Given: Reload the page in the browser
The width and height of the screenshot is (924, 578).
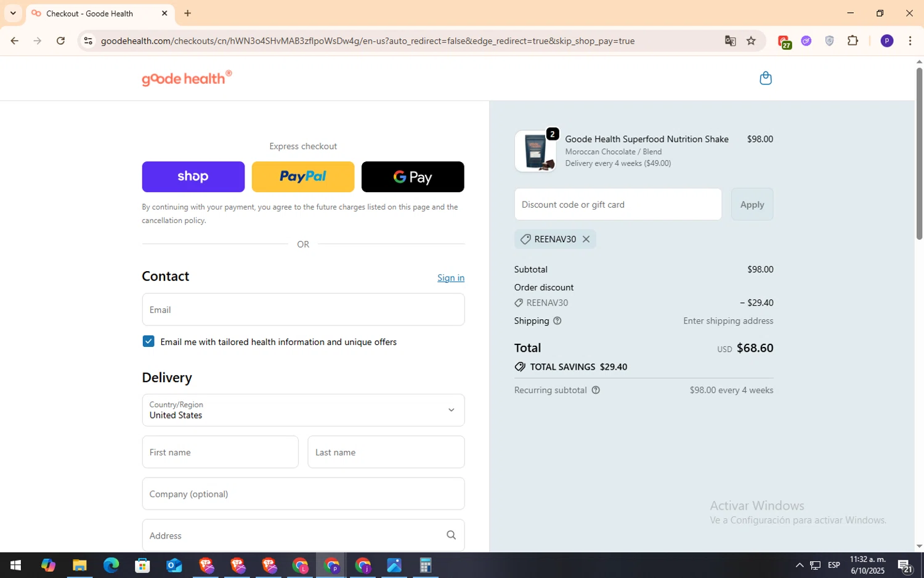Looking at the screenshot, I should (60, 41).
